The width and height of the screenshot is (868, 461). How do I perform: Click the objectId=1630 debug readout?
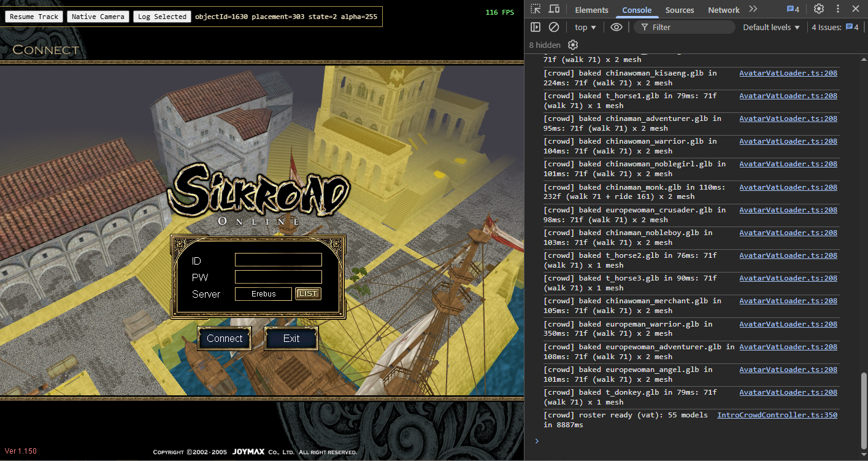286,17
